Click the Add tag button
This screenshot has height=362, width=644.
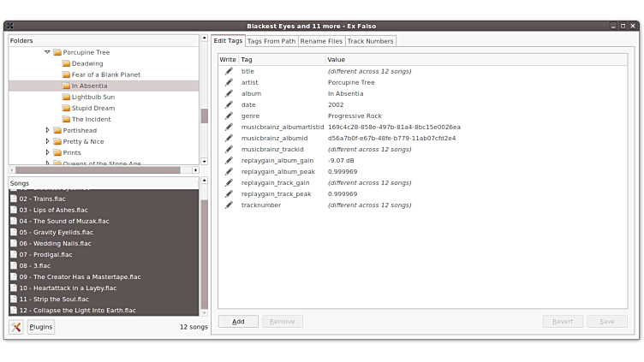click(x=238, y=322)
